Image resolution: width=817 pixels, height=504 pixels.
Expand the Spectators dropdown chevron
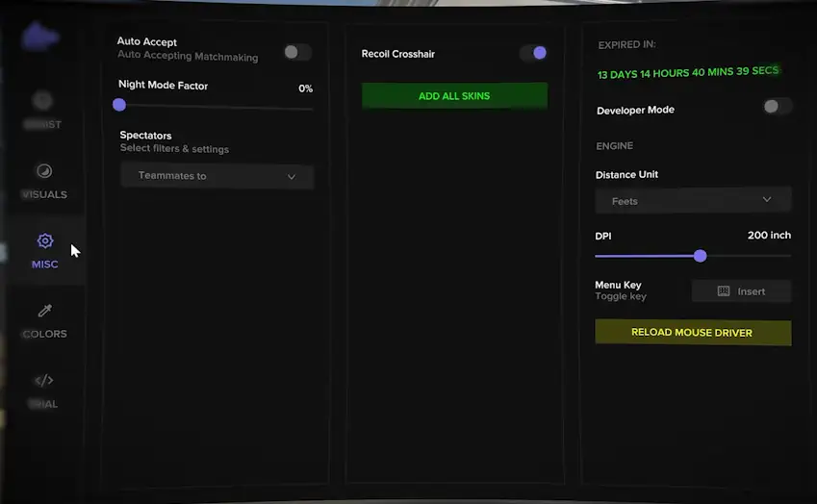pyautogui.click(x=292, y=177)
